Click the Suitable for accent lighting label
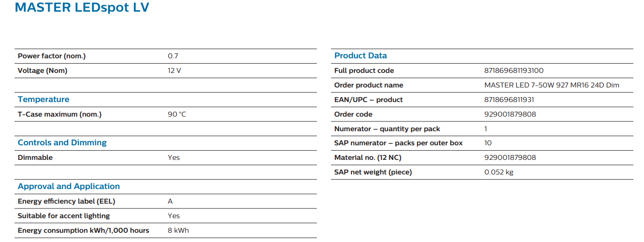Image resolution: width=644 pixels, height=242 pixels. [x=64, y=216]
